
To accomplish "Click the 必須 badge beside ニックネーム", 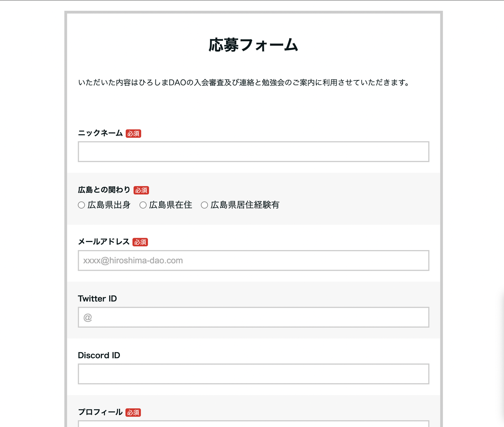I will coord(133,134).
